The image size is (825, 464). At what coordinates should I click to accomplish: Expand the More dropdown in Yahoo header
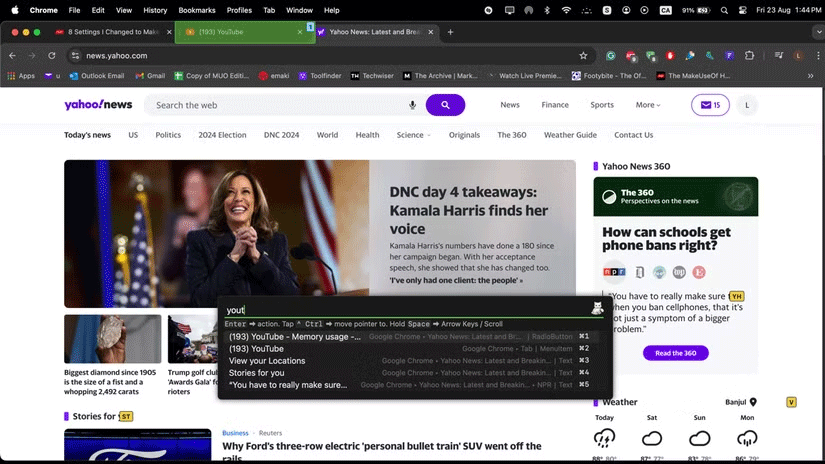(648, 105)
